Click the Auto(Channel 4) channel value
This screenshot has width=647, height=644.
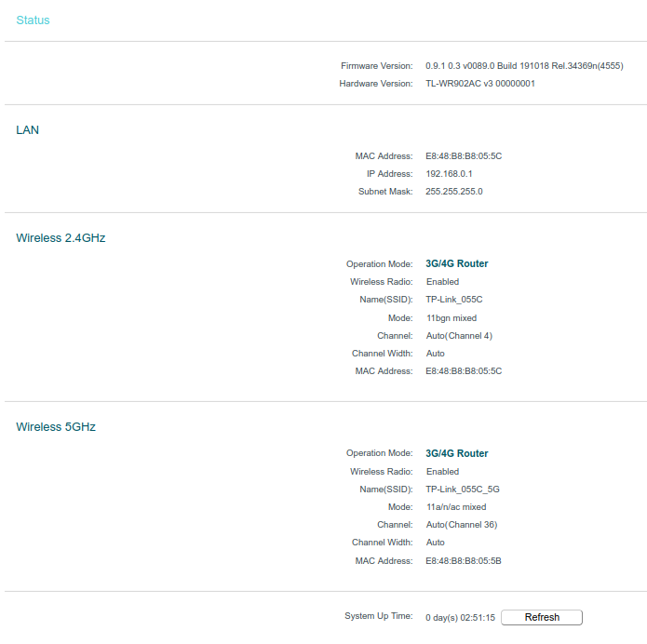pos(459,336)
